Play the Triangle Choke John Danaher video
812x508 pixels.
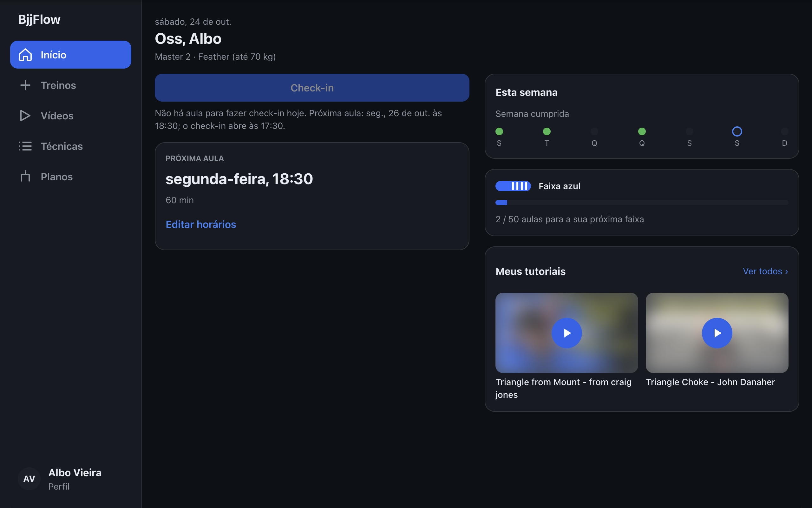717,333
